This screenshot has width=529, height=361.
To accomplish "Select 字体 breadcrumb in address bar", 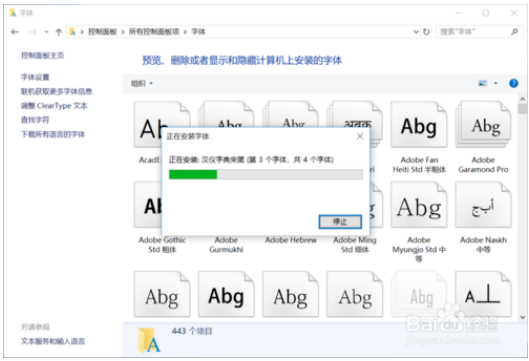I will point(198,32).
